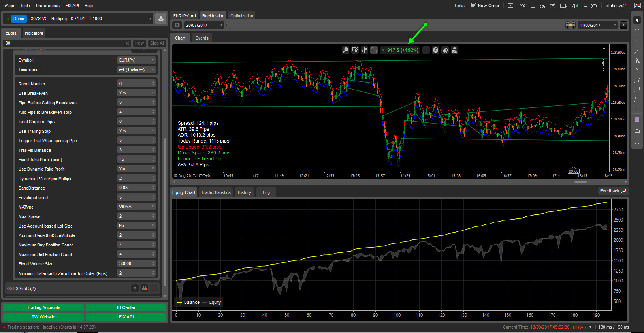Screen dimensions: 644x333
Task: Click the color palette chart icon
Action: coord(445,50)
